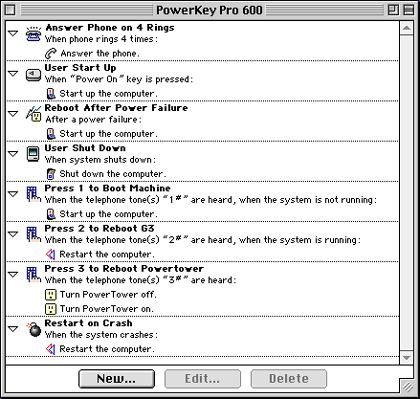Click the scrollbar up arrow
Viewport: 420px width, 399px height.
click(x=406, y=28)
